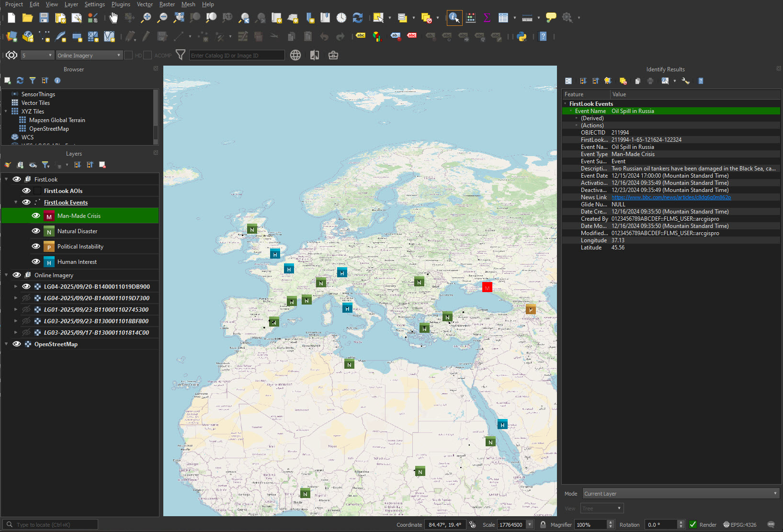The image size is (783, 532).
Task: Click the Refresh map button
Action: 357,18
